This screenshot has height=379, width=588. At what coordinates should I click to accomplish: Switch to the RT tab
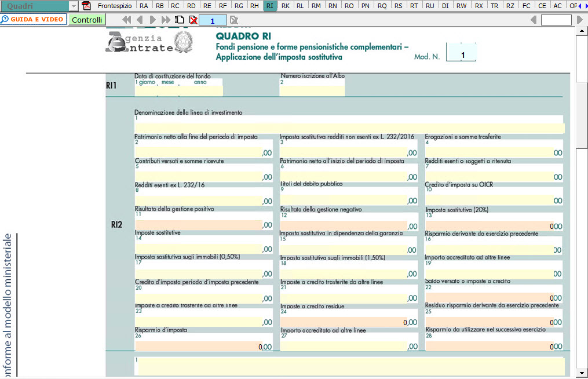(x=414, y=6)
